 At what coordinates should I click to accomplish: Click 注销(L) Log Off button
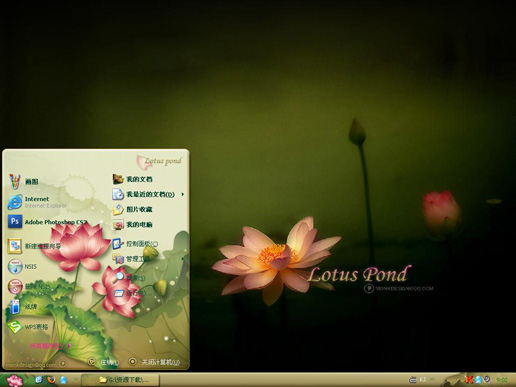pyautogui.click(x=103, y=362)
